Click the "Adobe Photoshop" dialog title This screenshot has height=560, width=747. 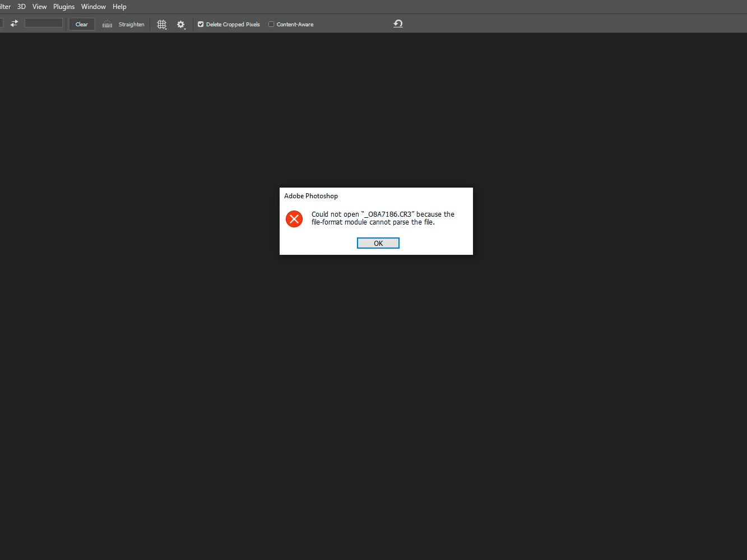(311, 196)
